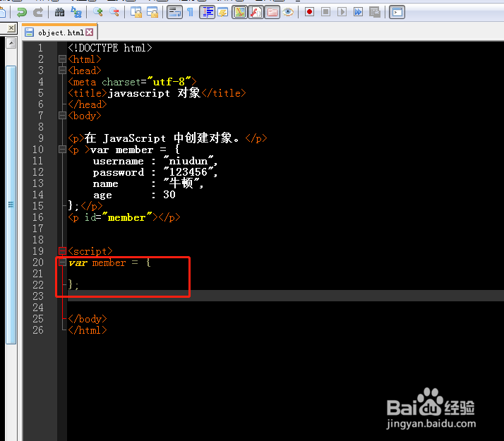This screenshot has width=504, height=441.
Task: Toggle Folder as Workspace panel icon
Action: click(x=272, y=12)
